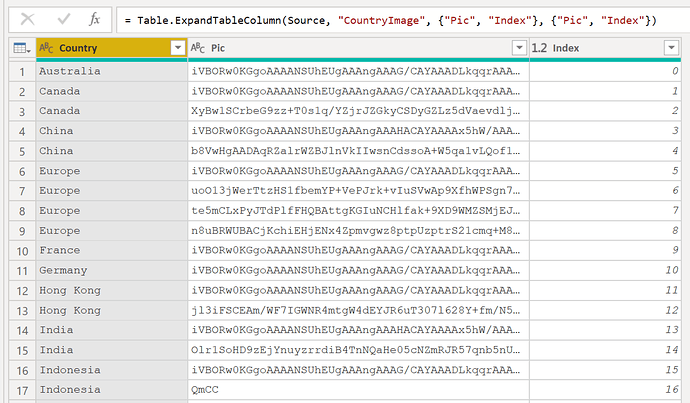
Task: Open the Pic column filter dropdown
Action: tap(519, 48)
